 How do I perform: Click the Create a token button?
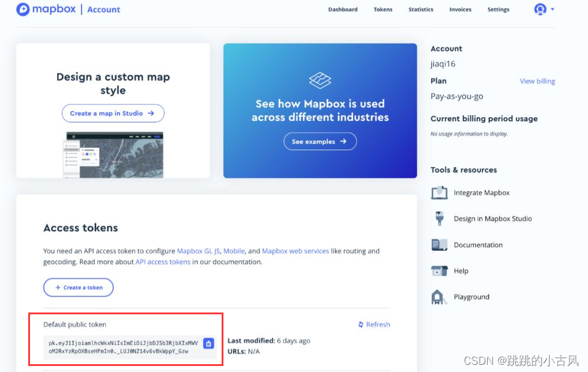coord(78,287)
